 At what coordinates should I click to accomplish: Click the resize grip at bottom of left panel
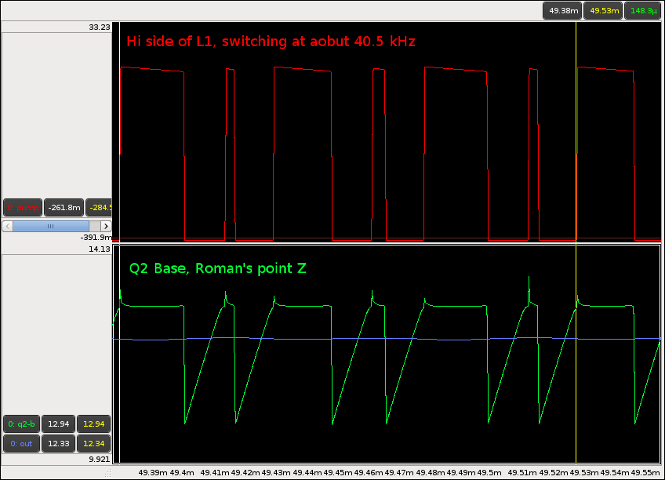[x=108, y=473]
